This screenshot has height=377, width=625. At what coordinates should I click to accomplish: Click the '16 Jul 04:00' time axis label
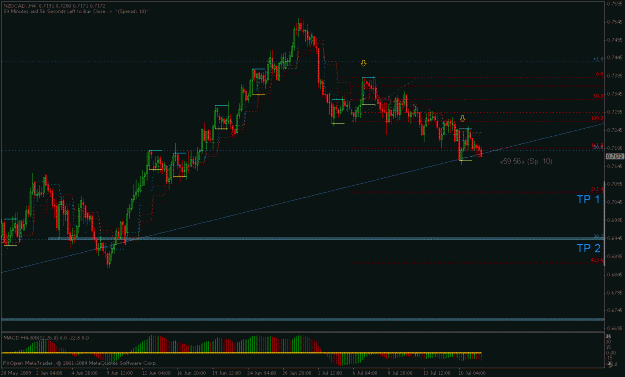click(472, 373)
